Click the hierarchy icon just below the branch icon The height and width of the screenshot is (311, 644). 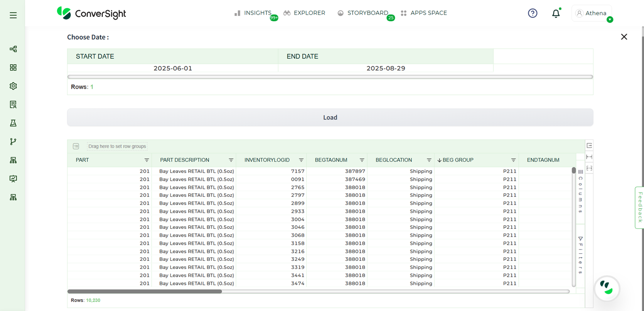point(13,160)
